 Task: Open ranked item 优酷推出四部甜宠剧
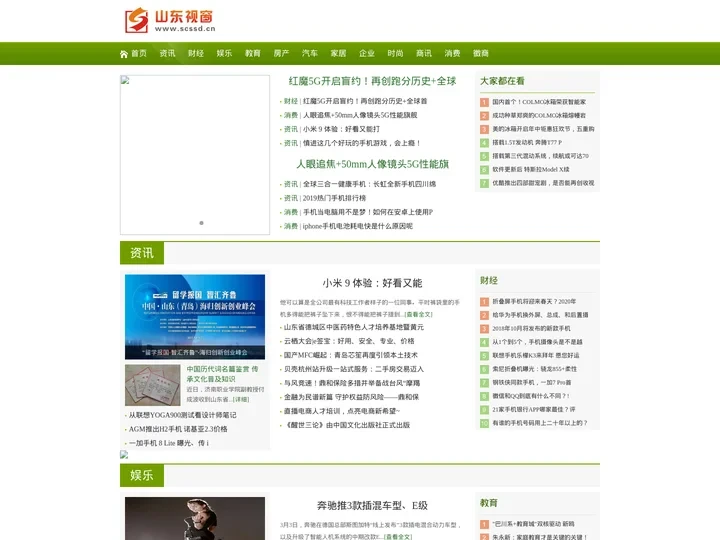[x=543, y=183]
